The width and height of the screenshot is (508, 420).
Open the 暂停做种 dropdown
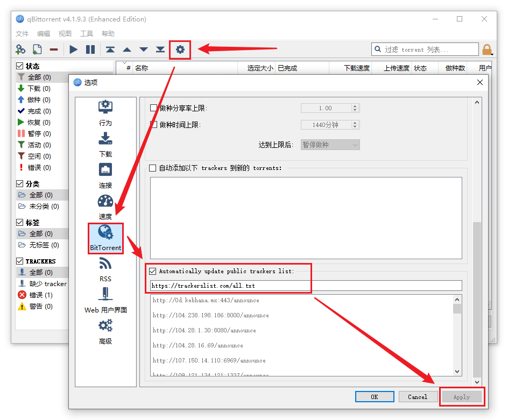pyautogui.click(x=330, y=145)
